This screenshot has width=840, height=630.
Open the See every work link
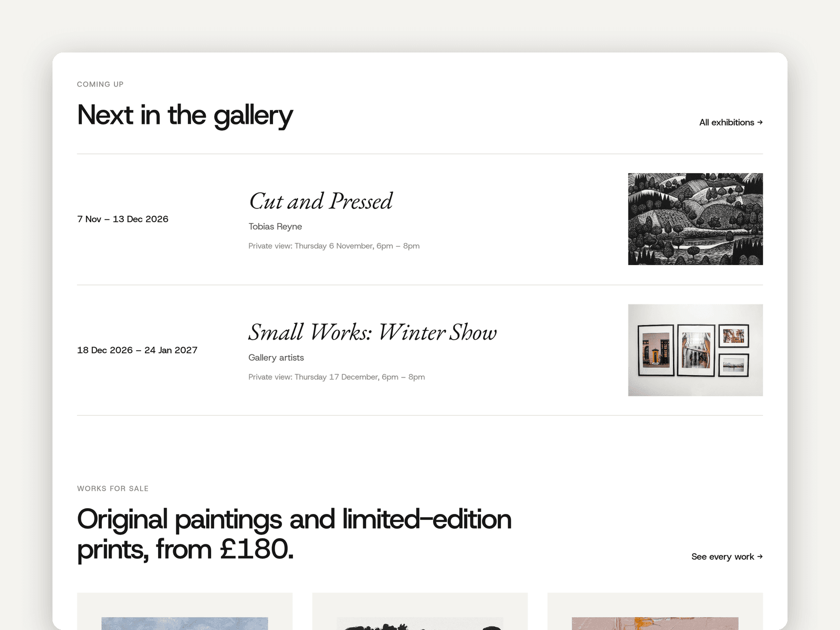click(727, 556)
